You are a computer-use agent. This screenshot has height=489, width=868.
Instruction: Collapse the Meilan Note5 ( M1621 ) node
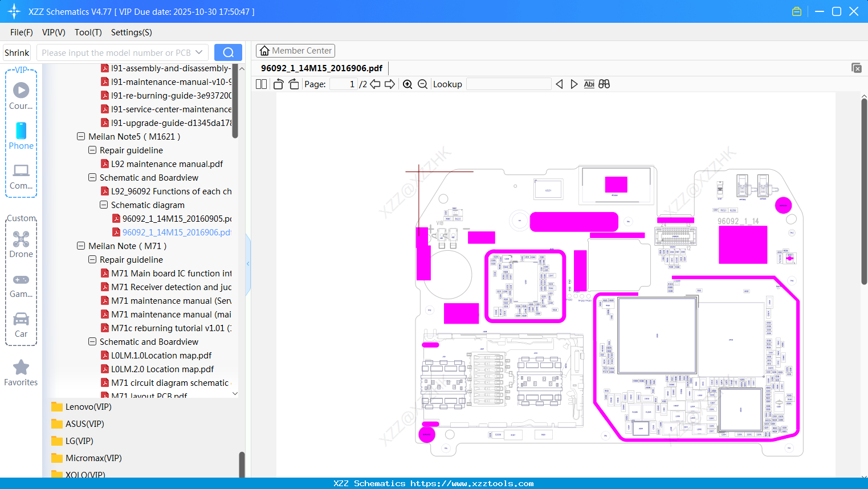(81, 137)
